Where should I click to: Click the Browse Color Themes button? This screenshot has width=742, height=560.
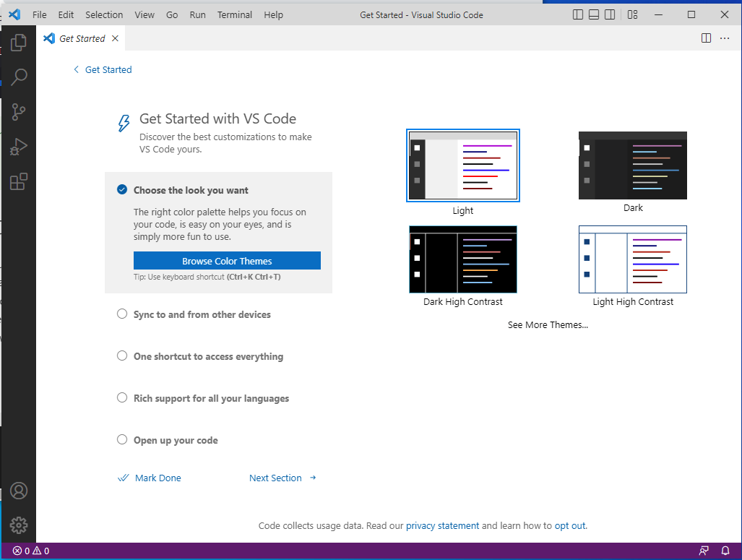(x=227, y=261)
